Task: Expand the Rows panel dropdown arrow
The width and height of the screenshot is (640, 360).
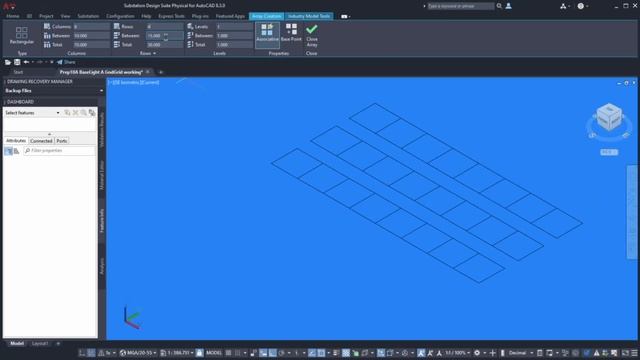Action: pos(154,53)
